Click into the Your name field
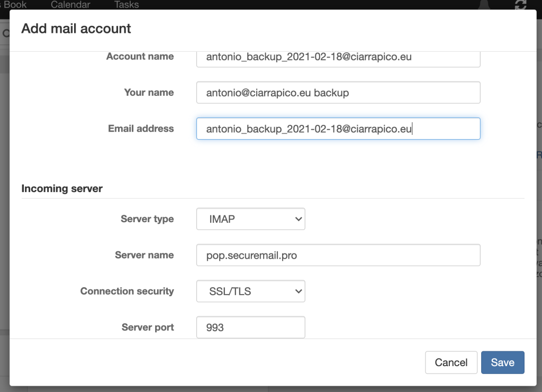The height and width of the screenshot is (392, 542). (x=338, y=93)
